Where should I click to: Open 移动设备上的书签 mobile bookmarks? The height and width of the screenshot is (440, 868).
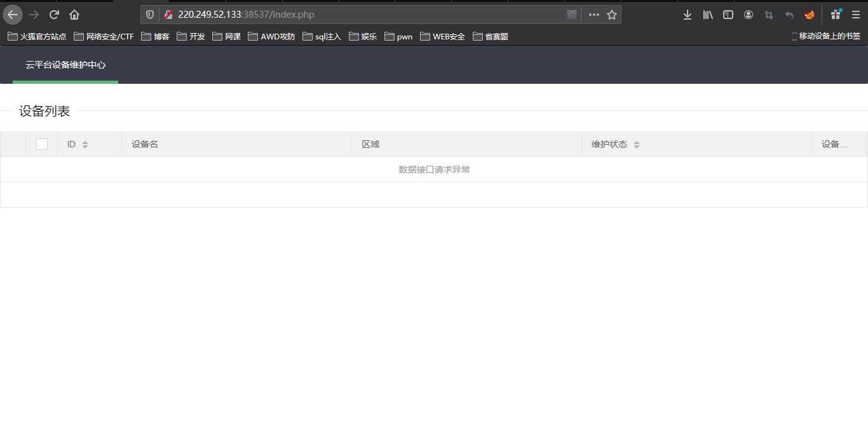[x=825, y=36]
